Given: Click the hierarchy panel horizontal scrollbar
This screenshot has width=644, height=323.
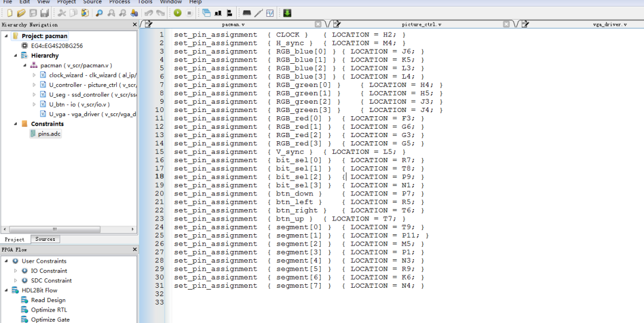Looking at the screenshot, I should 55,229.
